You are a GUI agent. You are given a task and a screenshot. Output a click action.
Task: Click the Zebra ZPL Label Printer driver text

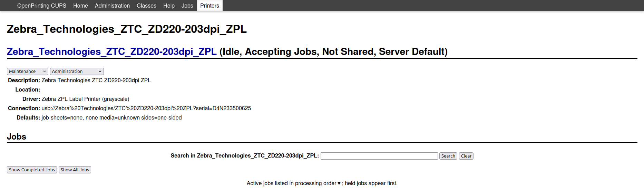coord(85,99)
